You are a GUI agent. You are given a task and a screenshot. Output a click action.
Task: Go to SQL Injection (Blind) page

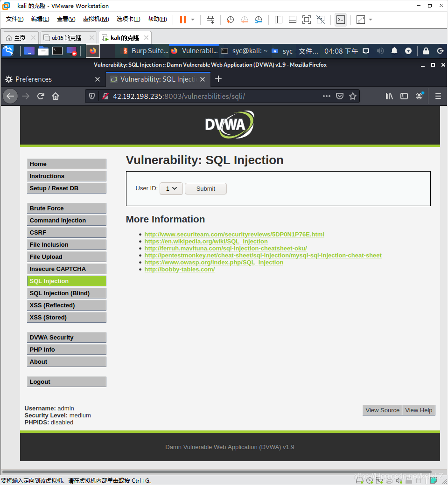pyautogui.click(x=67, y=293)
